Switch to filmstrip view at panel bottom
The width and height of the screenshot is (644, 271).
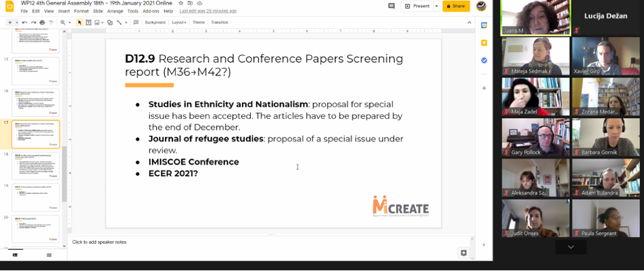pyautogui.click(x=15, y=255)
